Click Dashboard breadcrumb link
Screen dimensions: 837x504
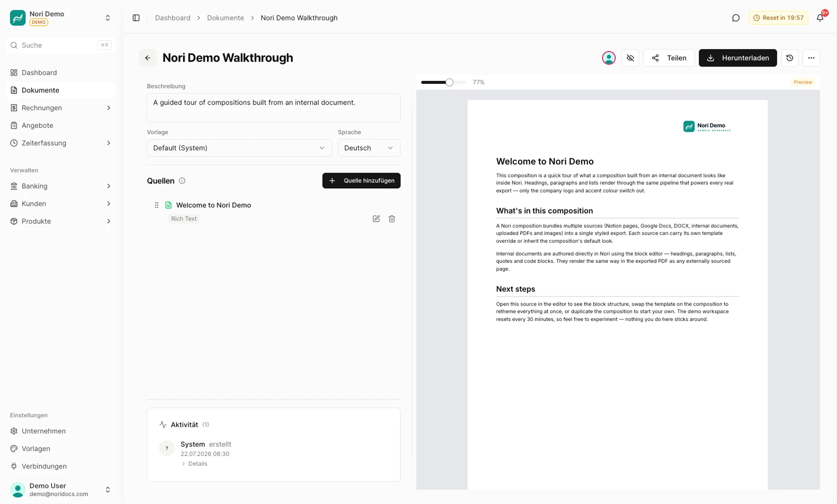tap(173, 18)
